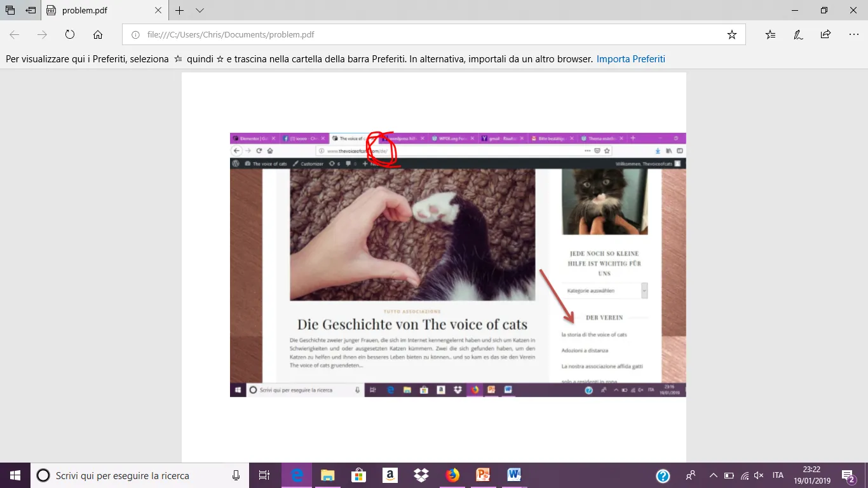Add notes with the pen icon

[x=798, y=35]
